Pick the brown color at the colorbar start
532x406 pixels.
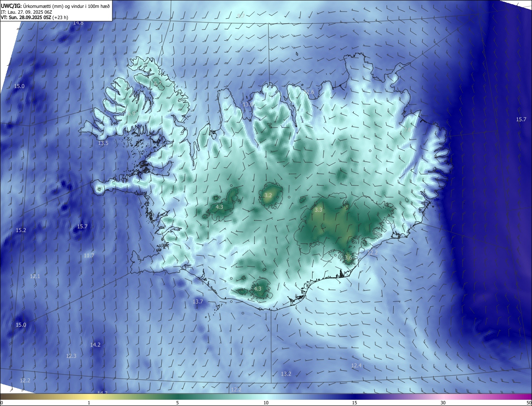(x=2, y=396)
